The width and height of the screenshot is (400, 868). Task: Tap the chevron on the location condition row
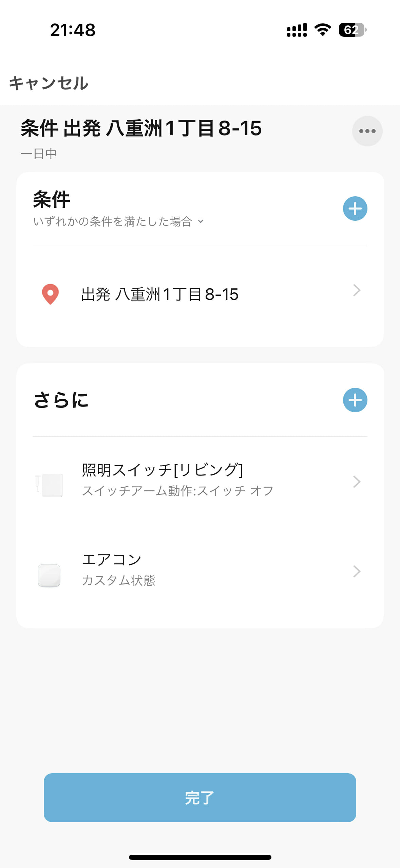[356, 291]
